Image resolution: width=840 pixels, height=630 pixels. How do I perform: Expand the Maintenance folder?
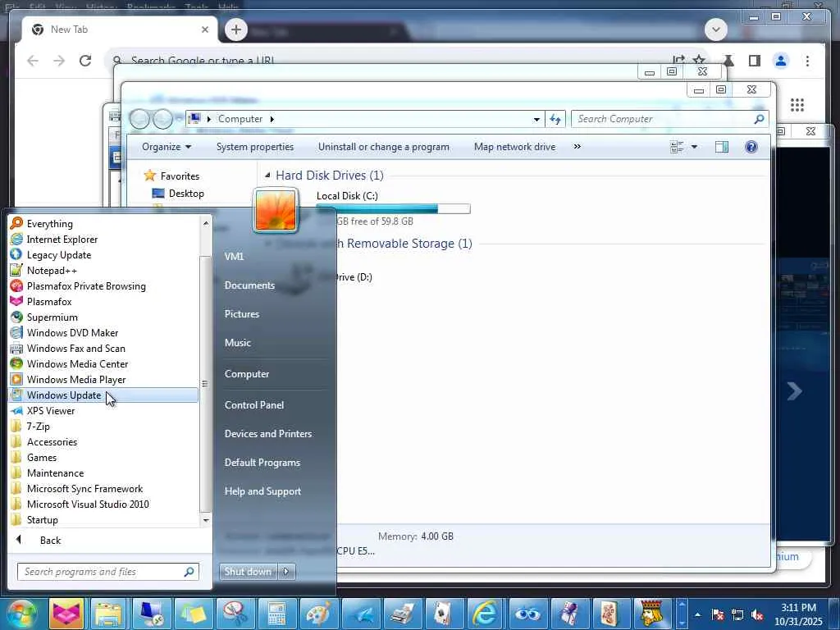point(55,472)
